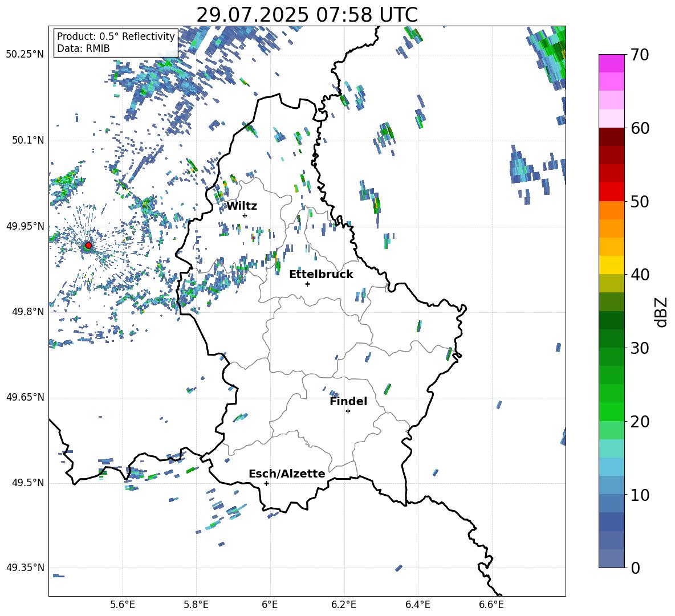Click the 50.25°N latitude label

point(25,55)
